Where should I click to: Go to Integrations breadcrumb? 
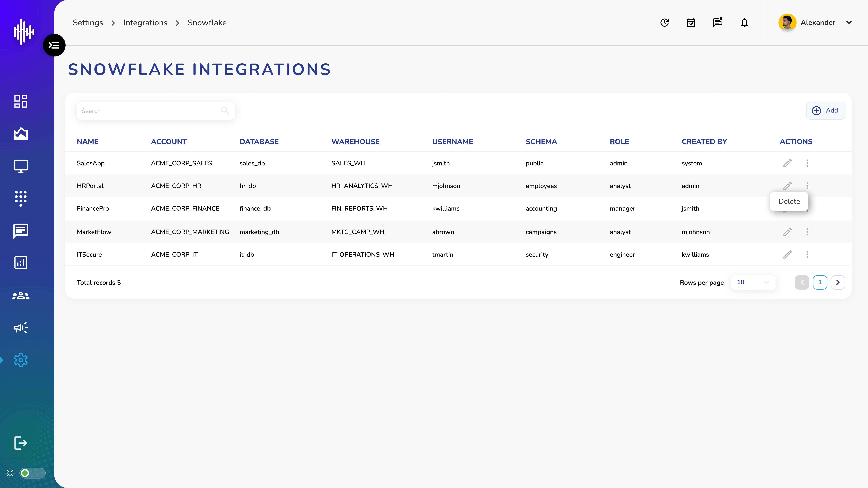point(145,23)
